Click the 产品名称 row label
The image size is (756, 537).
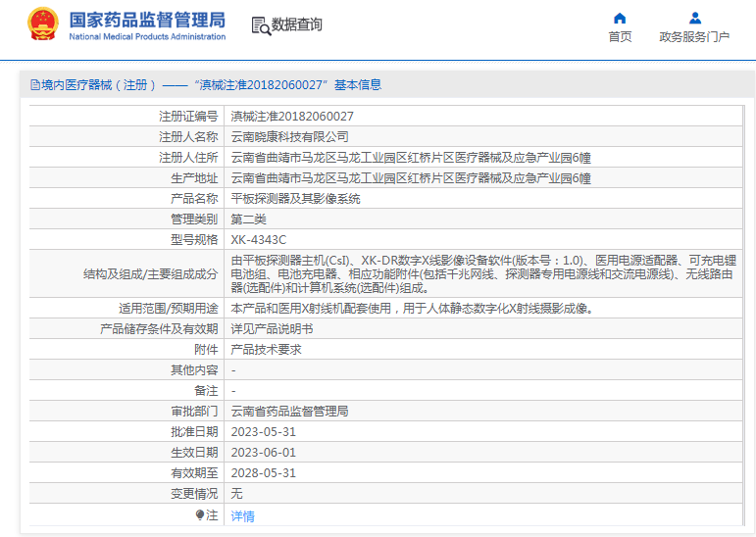pyautogui.click(x=194, y=199)
